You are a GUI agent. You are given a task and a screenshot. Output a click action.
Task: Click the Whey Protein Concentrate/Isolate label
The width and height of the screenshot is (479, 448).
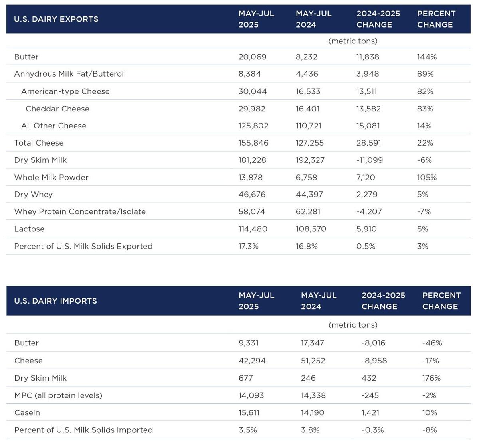[x=80, y=211]
